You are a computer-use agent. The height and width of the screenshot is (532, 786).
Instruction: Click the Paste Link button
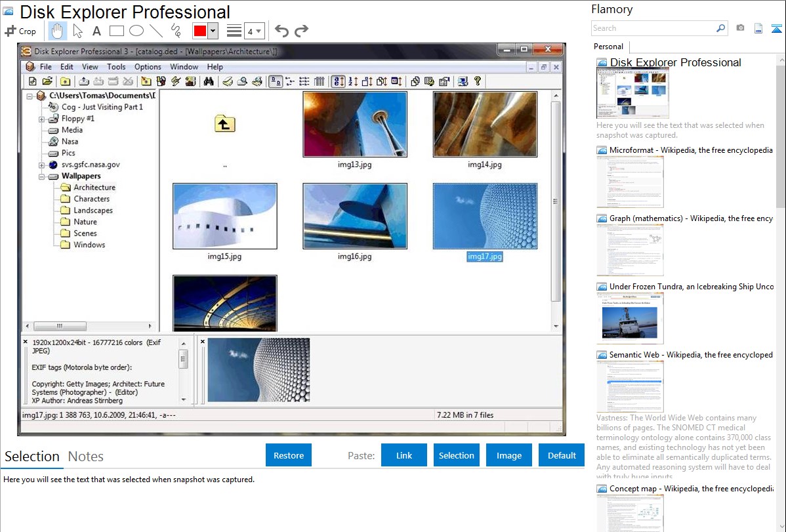pyautogui.click(x=404, y=455)
